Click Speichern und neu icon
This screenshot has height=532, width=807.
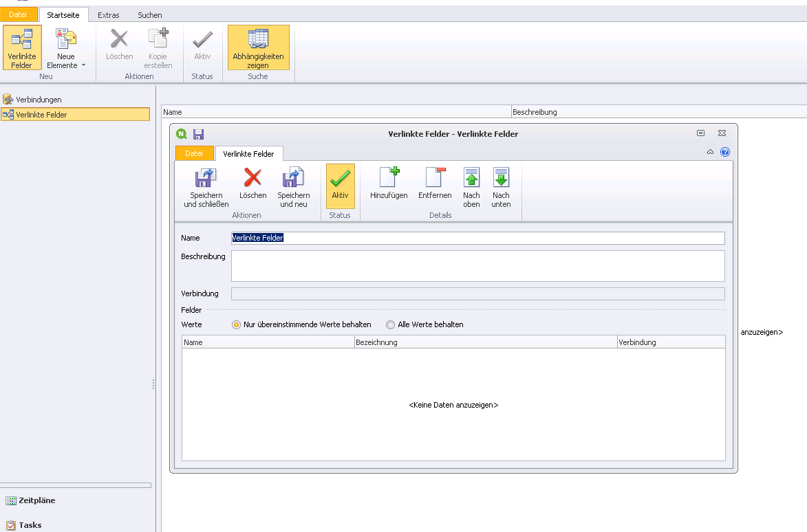[294, 179]
